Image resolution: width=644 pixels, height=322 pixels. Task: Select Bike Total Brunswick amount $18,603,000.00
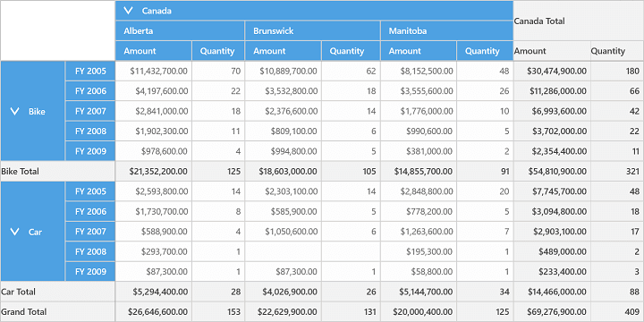283,171
